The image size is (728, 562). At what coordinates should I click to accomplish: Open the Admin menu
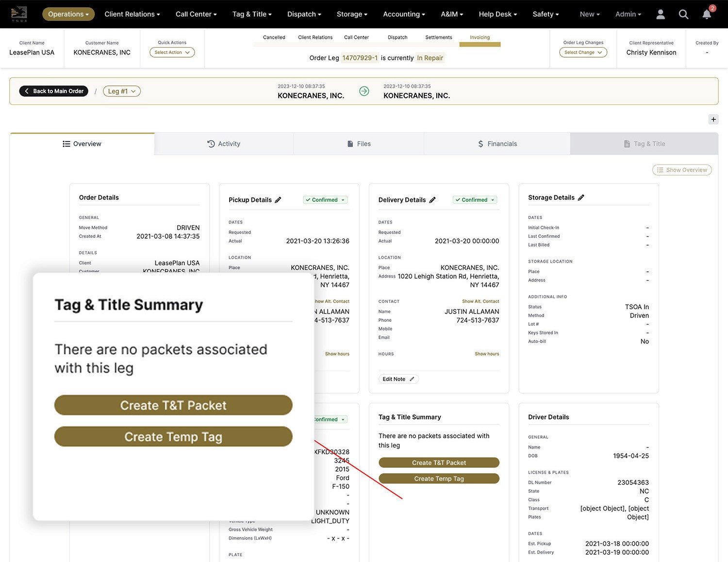(628, 14)
